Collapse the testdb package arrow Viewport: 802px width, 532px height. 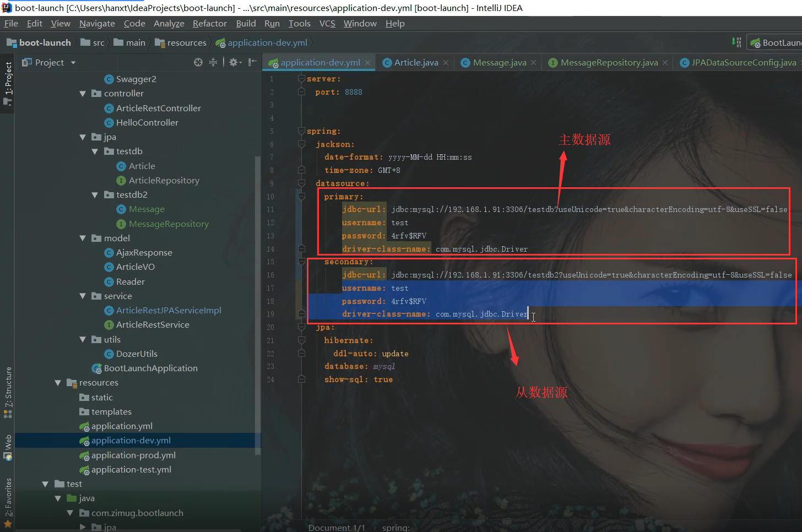pyautogui.click(x=95, y=151)
